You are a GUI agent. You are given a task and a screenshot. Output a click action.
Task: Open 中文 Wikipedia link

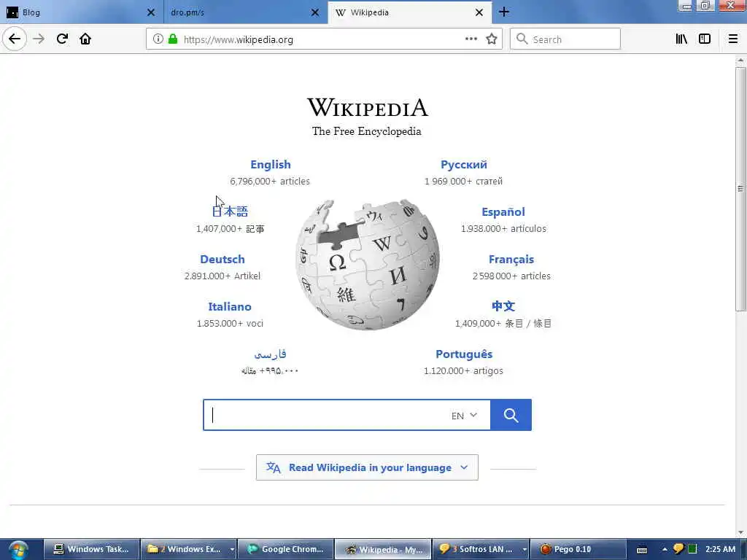click(x=503, y=306)
